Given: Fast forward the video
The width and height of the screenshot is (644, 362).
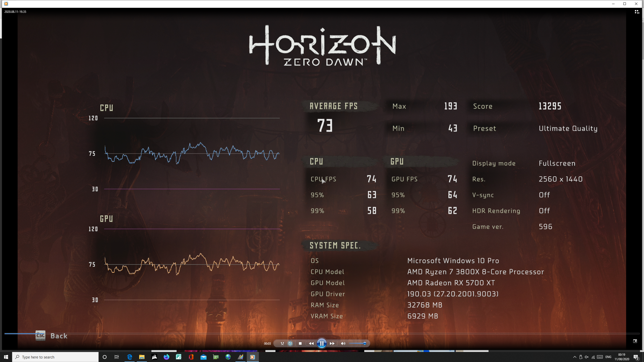Looking at the screenshot, I should click(333, 343).
